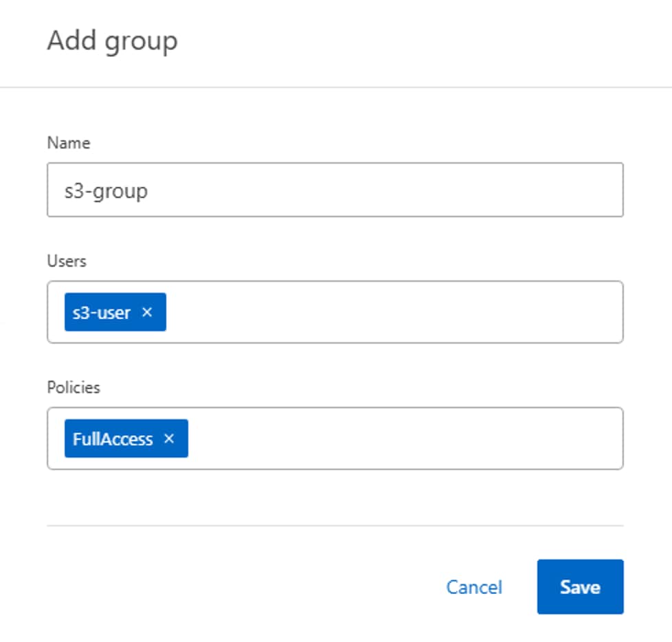
Task: Click Cancel to dismiss the dialog
Action: [474, 587]
